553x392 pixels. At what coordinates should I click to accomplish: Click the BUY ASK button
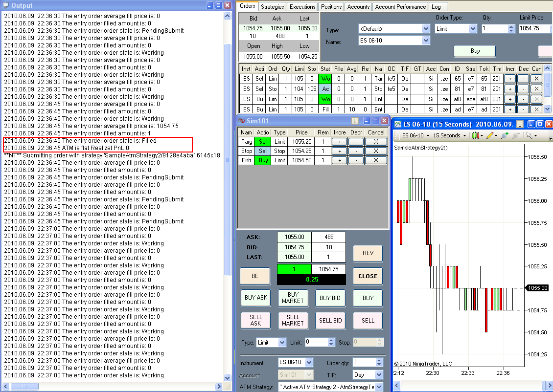pos(255,298)
